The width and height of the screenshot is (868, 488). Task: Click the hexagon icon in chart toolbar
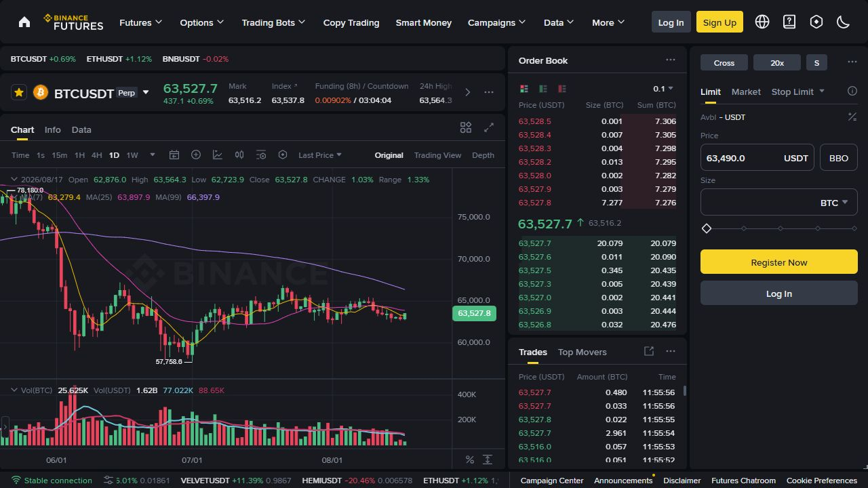[x=283, y=155]
